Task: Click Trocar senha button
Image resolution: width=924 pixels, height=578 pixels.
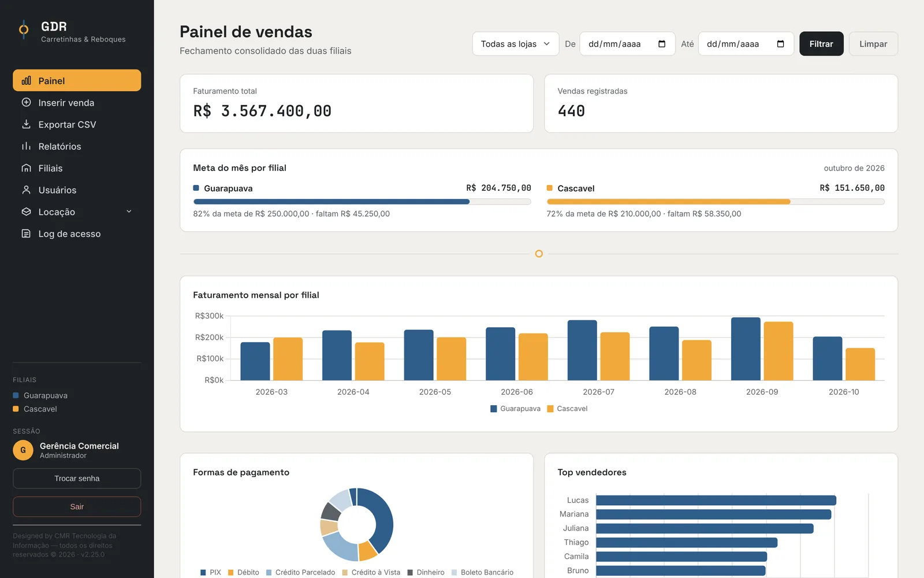Action: coord(77,479)
